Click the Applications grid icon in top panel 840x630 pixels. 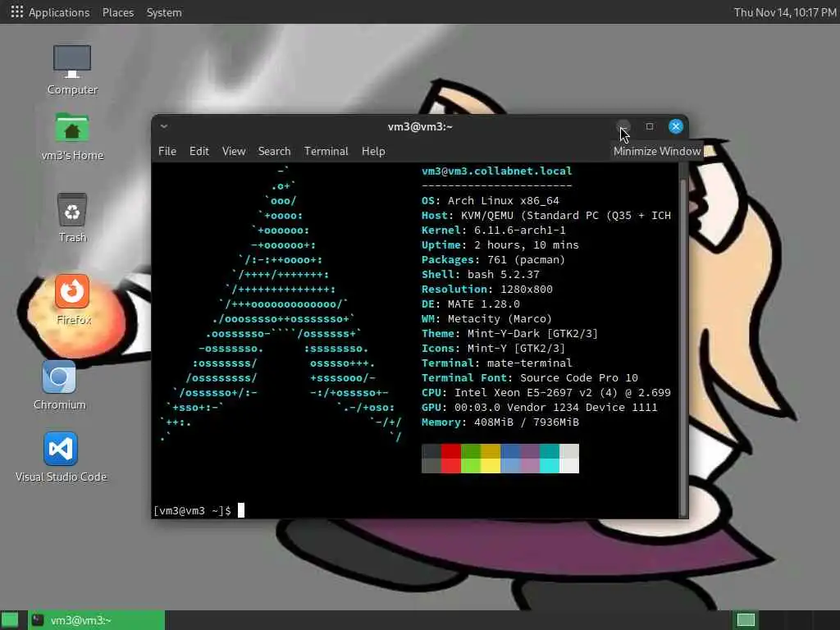(x=16, y=11)
